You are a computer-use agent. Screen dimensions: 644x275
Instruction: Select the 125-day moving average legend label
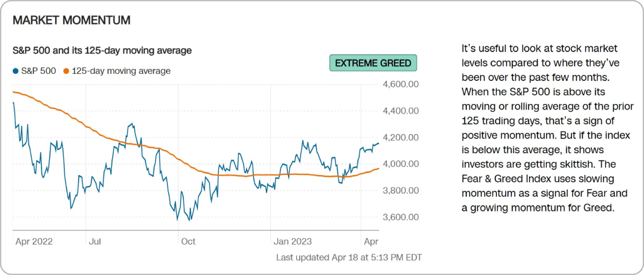pos(121,71)
